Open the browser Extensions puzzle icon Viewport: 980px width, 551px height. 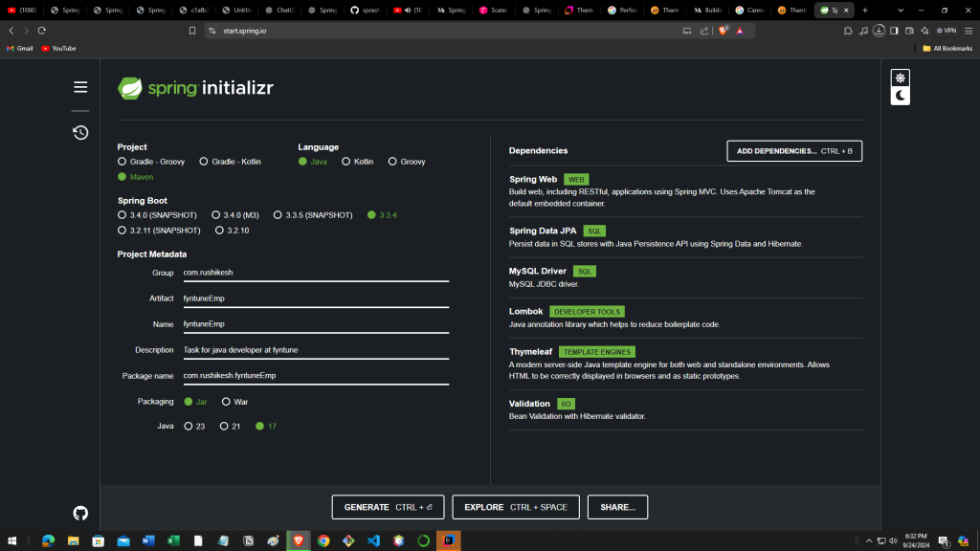pyautogui.click(x=848, y=31)
